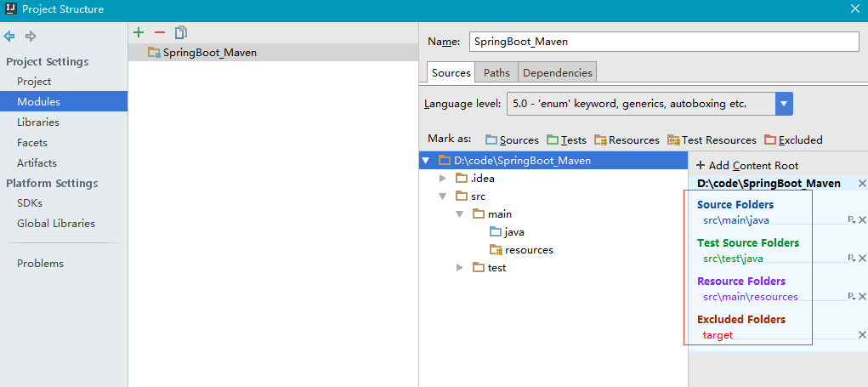The height and width of the screenshot is (387, 868).
Task: Unmark src\test\java test folder
Action: tap(862, 259)
